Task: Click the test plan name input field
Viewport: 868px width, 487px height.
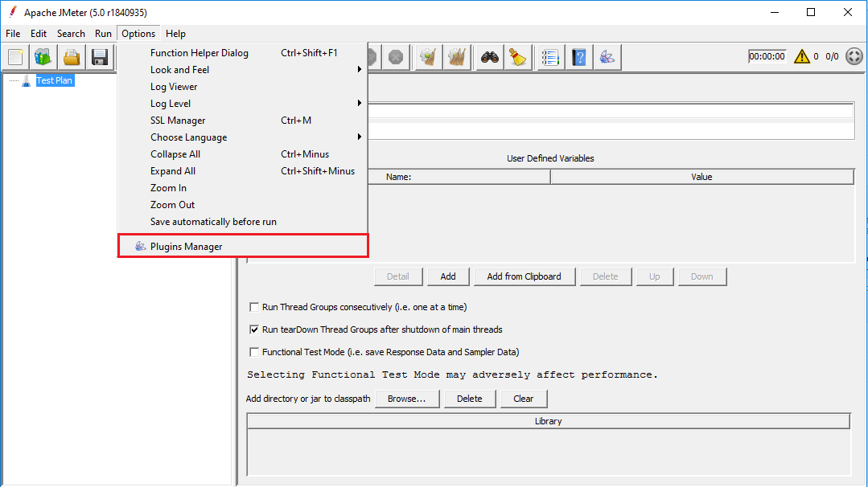Action: (x=611, y=111)
